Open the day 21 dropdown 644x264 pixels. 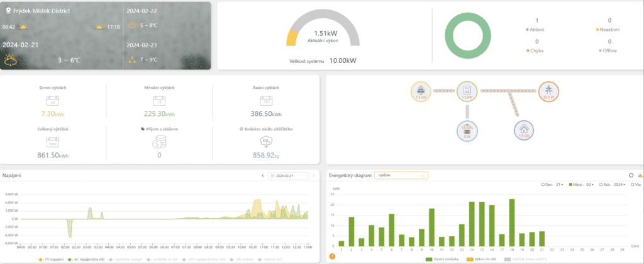click(x=559, y=185)
